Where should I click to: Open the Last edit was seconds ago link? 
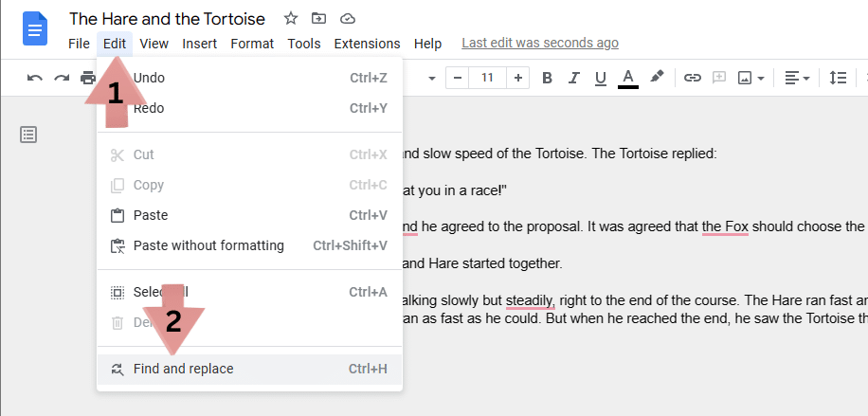[x=539, y=43]
